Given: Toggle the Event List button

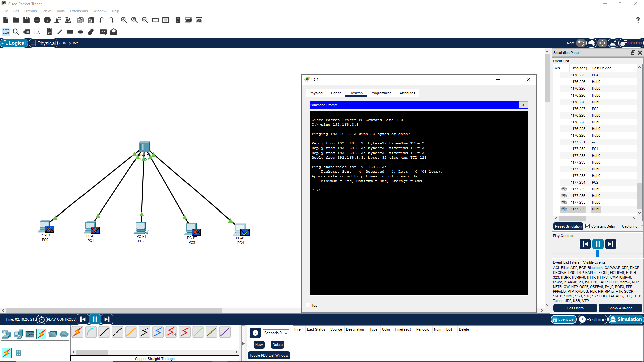Looking at the screenshot, I should point(563,319).
